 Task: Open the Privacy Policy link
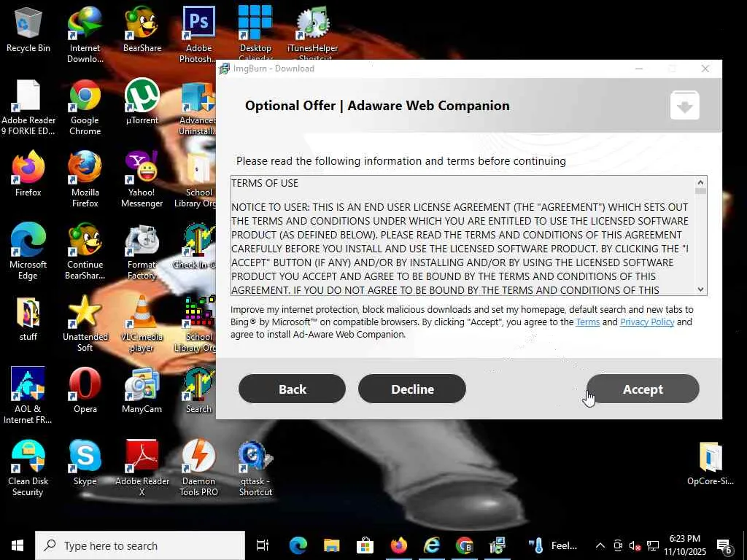647,322
